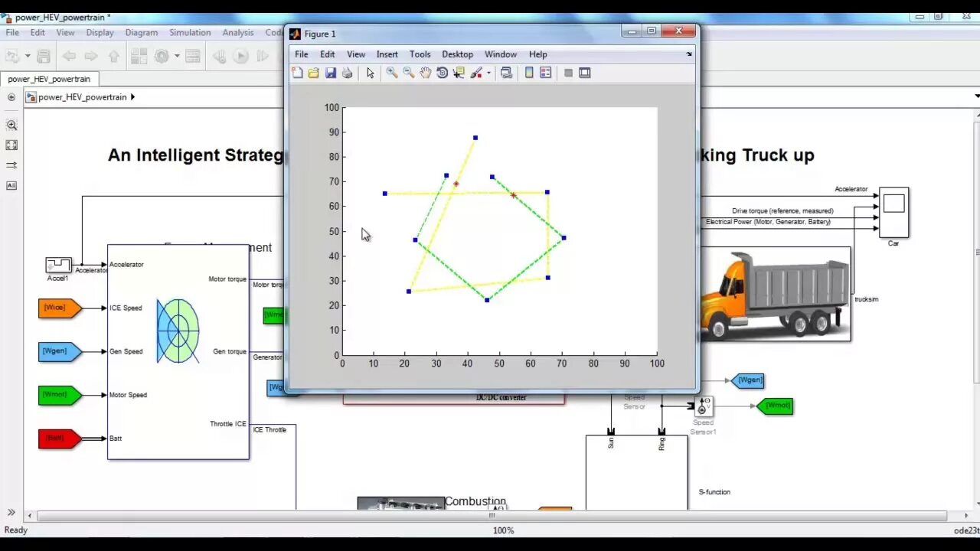Open Figure 1 View menu
This screenshot has width=980, height=551.
click(356, 54)
